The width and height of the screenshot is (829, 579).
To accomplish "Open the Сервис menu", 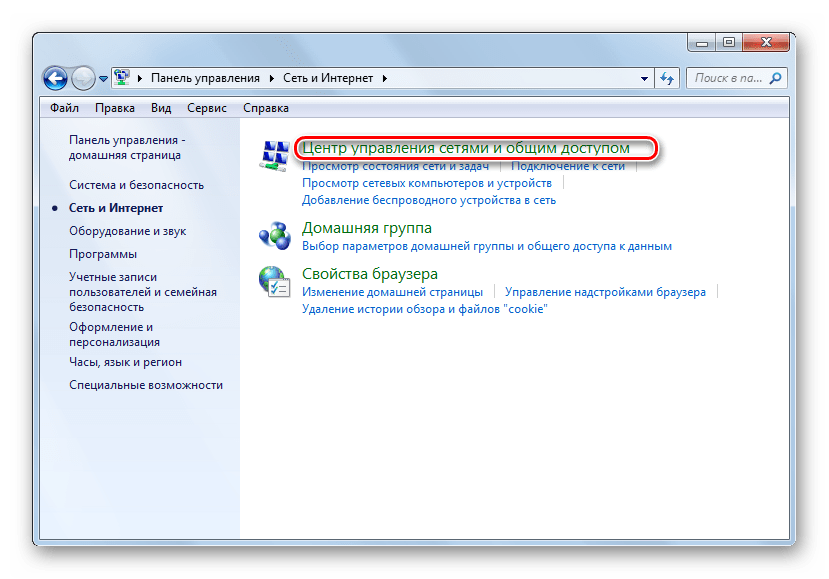I will click(x=206, y=108).
